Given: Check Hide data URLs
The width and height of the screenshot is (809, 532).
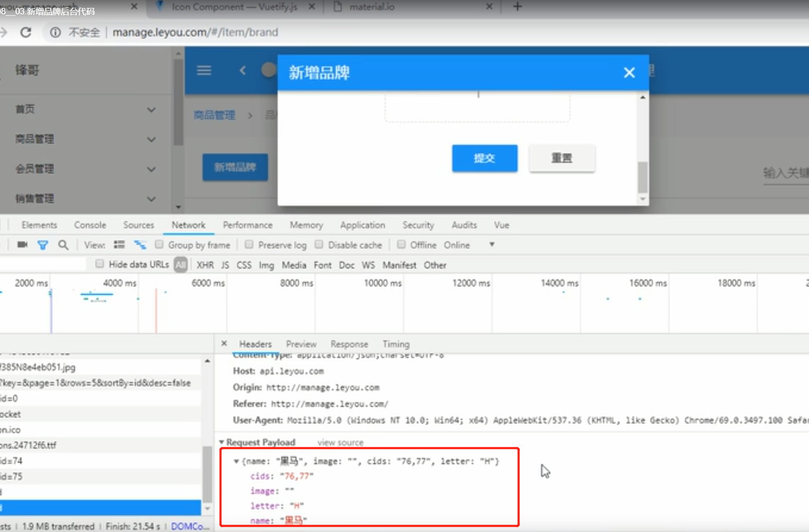Looking at the screenshot, I should point(100,264).
